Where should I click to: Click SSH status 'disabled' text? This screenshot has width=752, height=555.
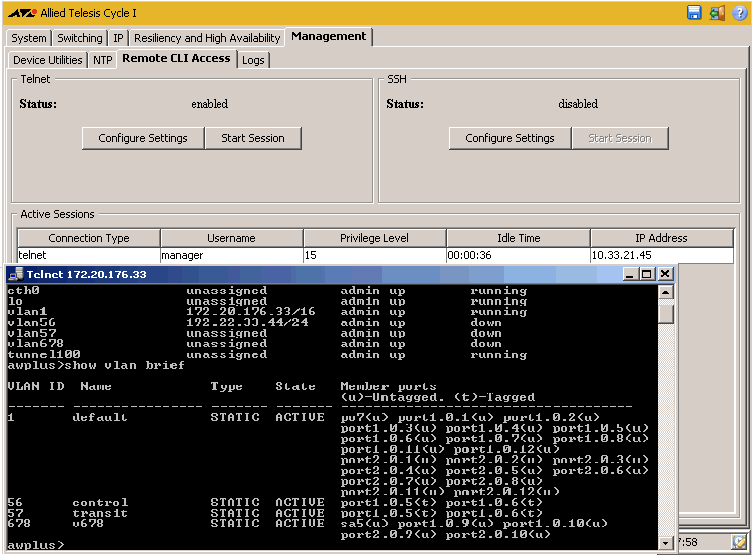(578, 104)
